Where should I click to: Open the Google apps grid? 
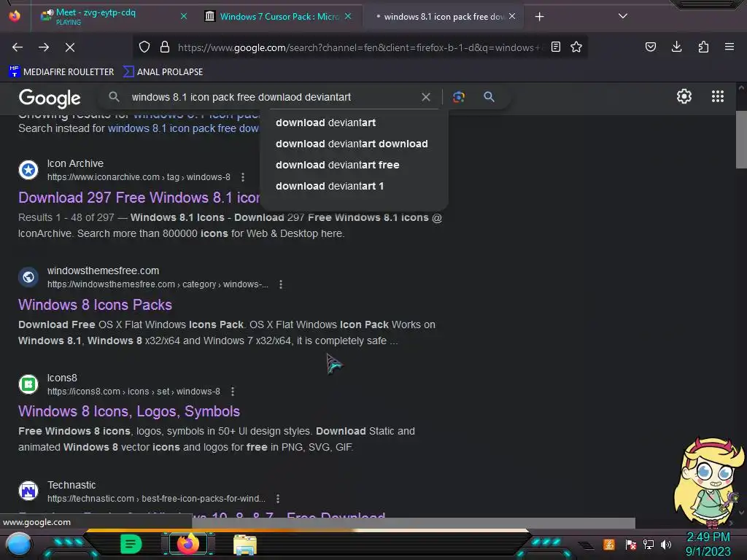[718, 97]
